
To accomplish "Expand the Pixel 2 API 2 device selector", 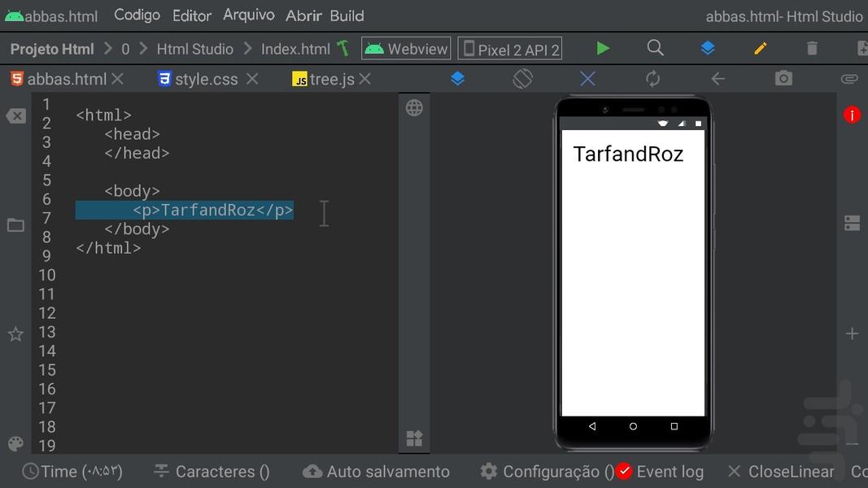I will 509,48.
